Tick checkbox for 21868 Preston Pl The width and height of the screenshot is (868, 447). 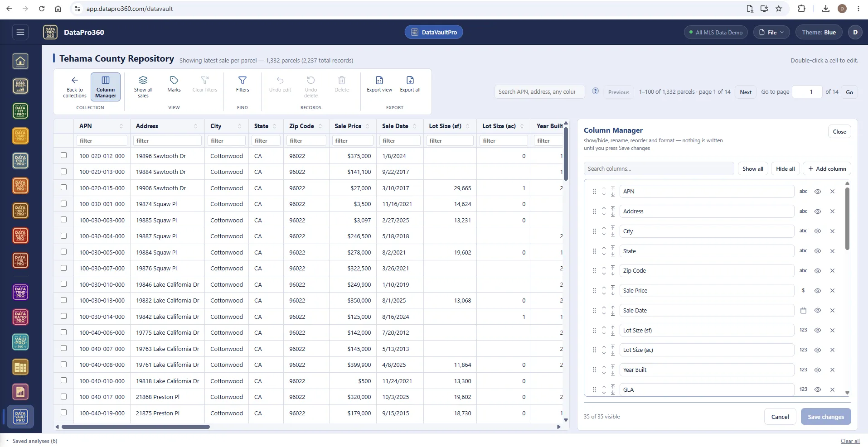point(63,396)
